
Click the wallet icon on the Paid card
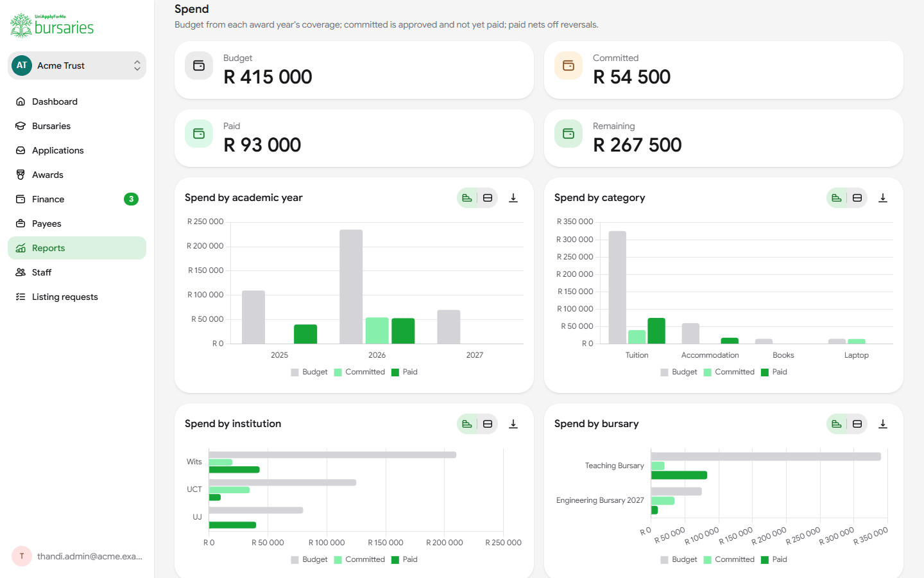coord(199,134)
